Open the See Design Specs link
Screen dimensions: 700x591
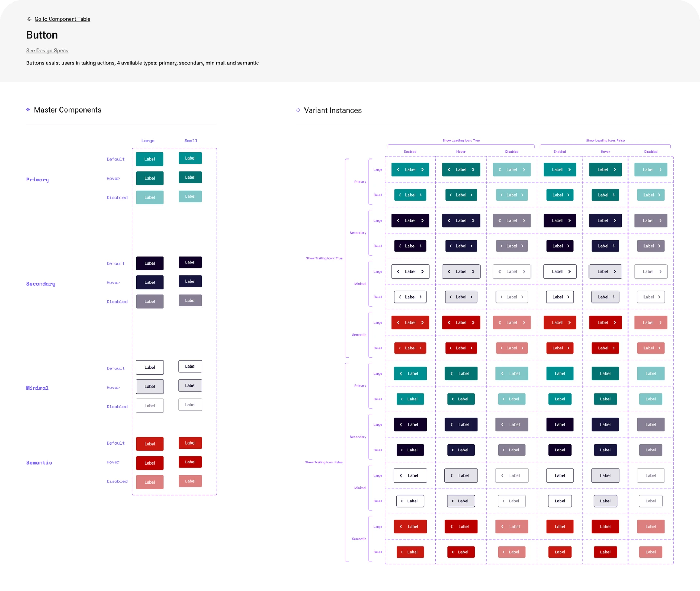click(x=47, y=51)
